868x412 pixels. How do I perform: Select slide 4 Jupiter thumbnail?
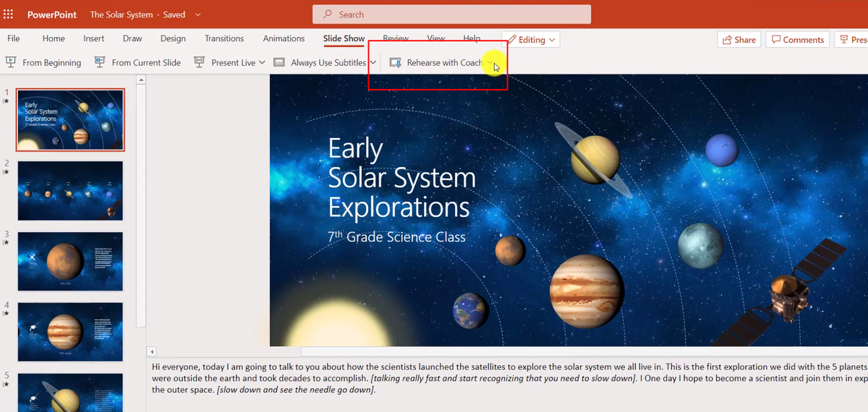(70, 332)
